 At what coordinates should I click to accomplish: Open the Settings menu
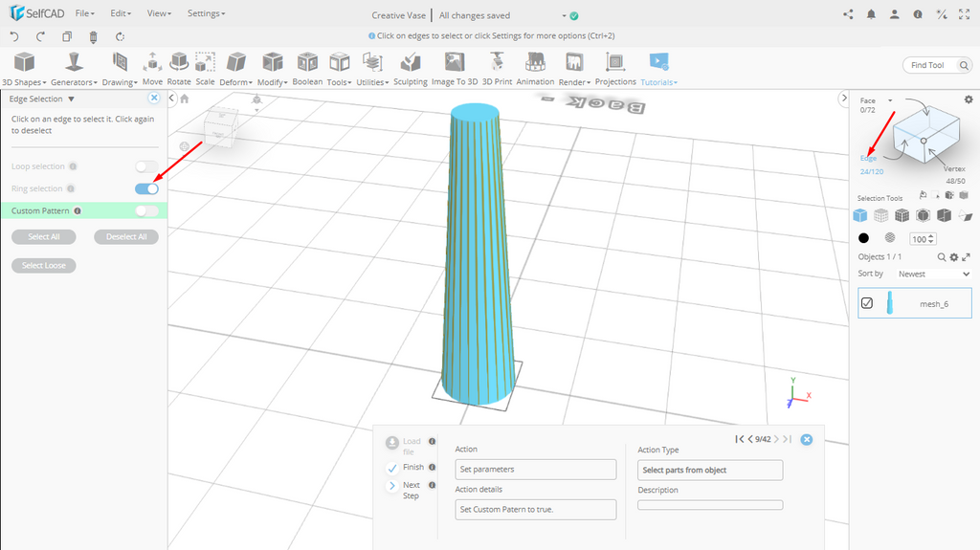tap(206, 14)
